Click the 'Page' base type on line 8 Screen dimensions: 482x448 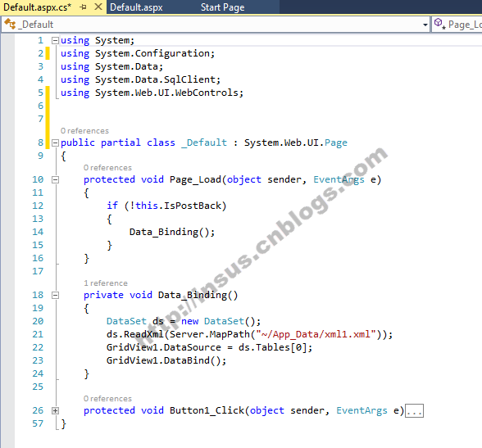336,143
